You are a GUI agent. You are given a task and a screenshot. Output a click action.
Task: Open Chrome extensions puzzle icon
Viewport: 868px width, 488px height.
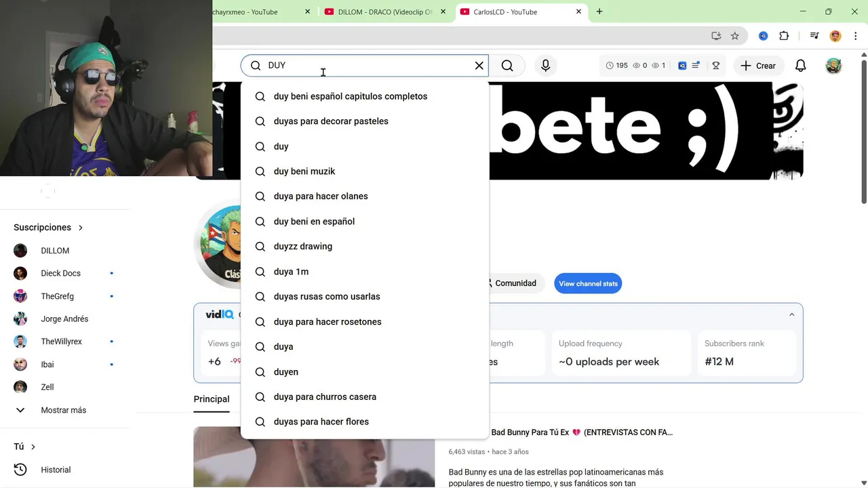coord(784,36)
